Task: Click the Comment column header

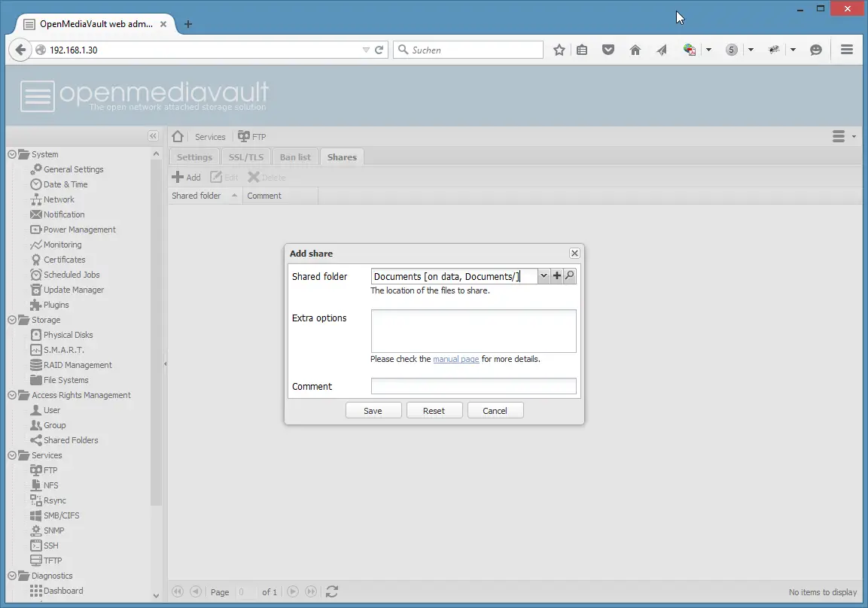Action: 280,196
